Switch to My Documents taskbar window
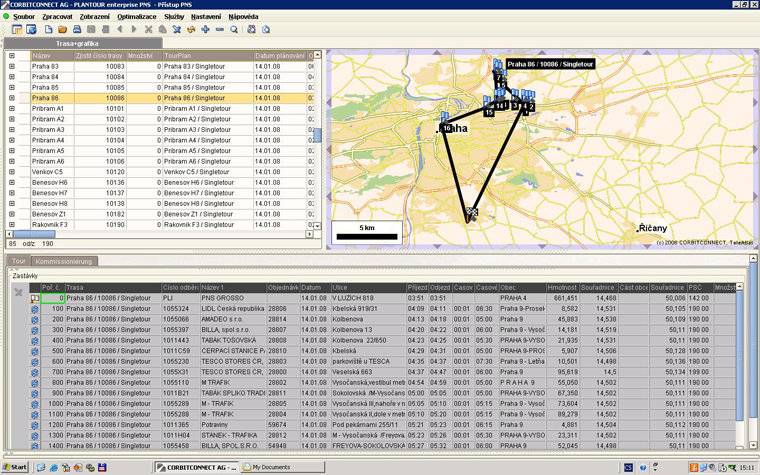The width and height of the screenshot is (760, 475). [x=283, y=467]
